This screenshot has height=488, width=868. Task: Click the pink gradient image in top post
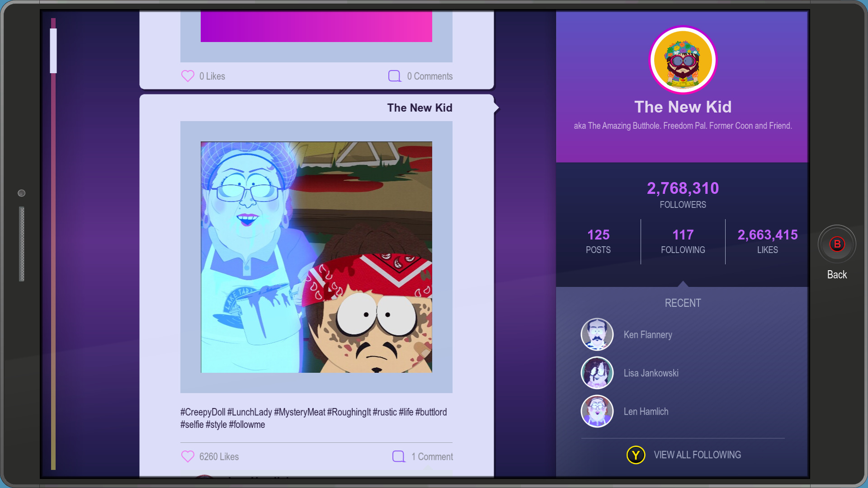tap(316, 27)
